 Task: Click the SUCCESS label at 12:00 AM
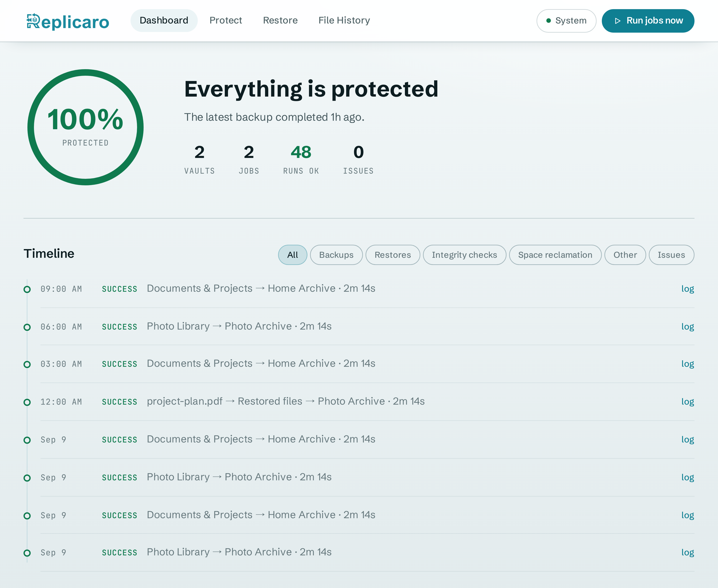119,402
